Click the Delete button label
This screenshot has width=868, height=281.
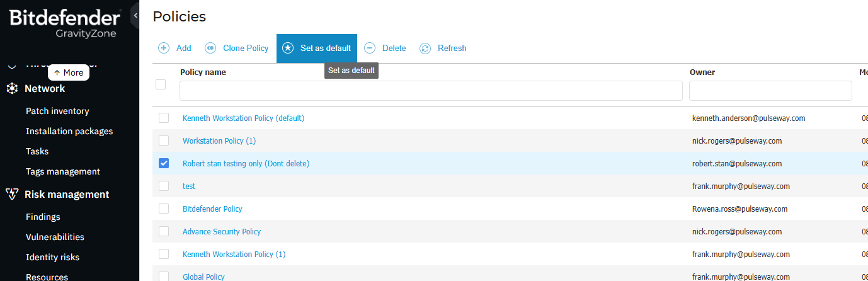tap(394, 48)
